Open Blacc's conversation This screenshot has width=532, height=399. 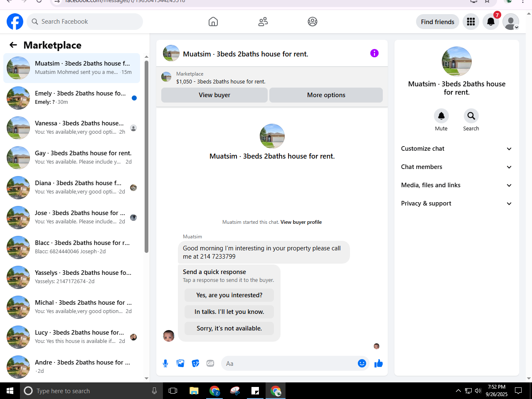point(71,247)
